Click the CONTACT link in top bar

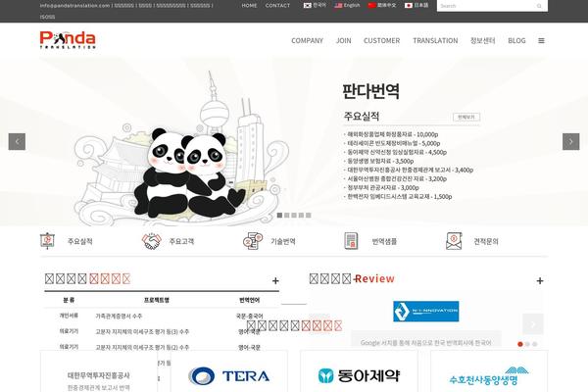pyautogui.click(x=278, y=6)
